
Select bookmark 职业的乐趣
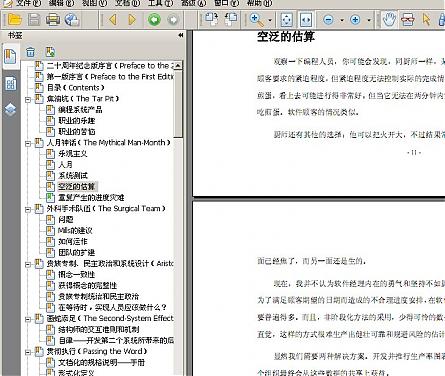(x=77, y=121)
